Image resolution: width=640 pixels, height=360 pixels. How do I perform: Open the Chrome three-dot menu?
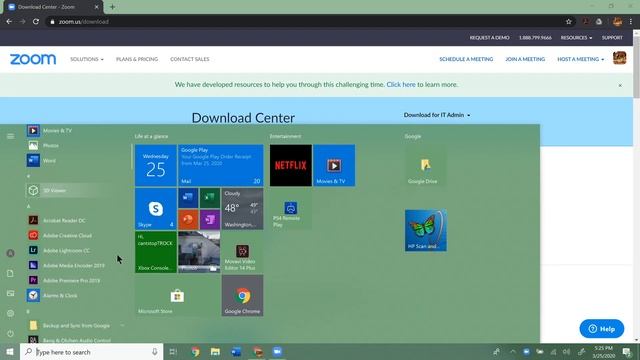pyautogui.click(x=631, y=22)
